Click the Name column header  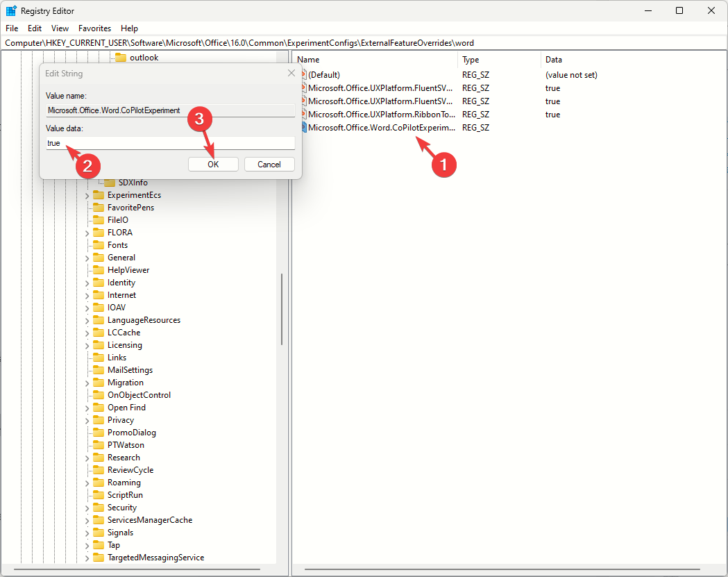coord(375,60)
